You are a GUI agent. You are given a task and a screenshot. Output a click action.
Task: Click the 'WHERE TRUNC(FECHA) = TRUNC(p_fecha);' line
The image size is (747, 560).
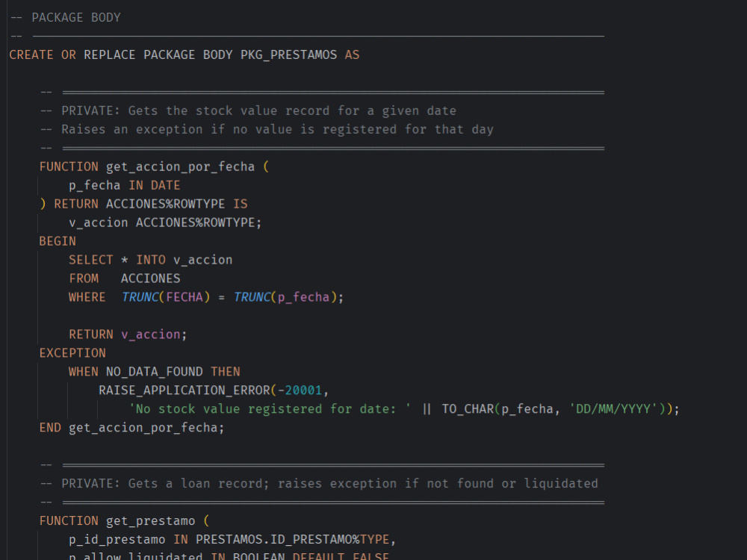click(206, 297)
